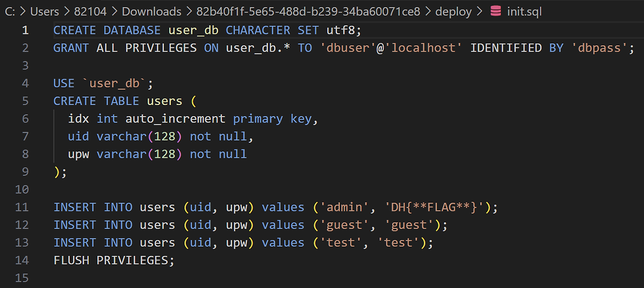The height and width of the screenshot is (288, 644).
Task: Click line number 11 in the gutter
Action: [x=23, y=207]
